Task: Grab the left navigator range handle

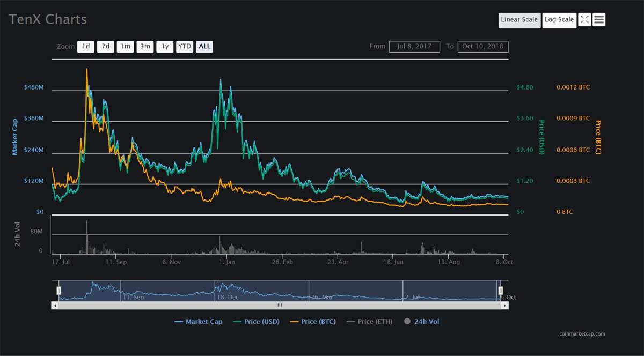Action: (59, 290)
